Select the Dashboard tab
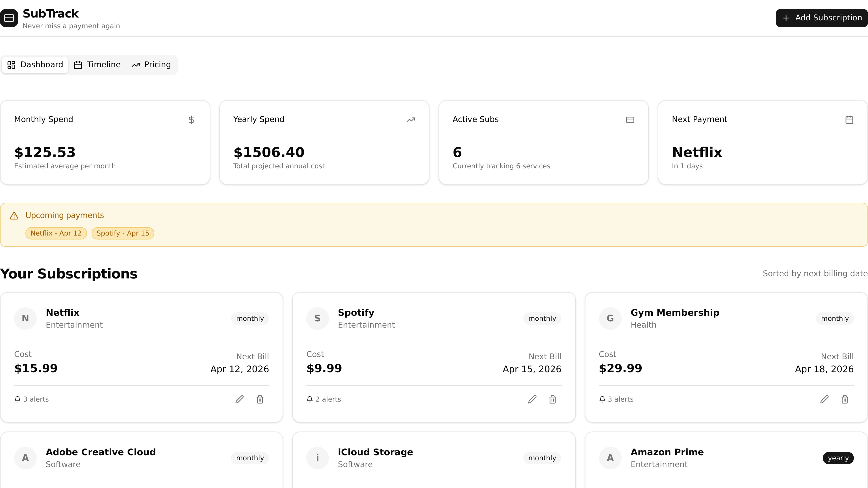 tap(35, 65)
